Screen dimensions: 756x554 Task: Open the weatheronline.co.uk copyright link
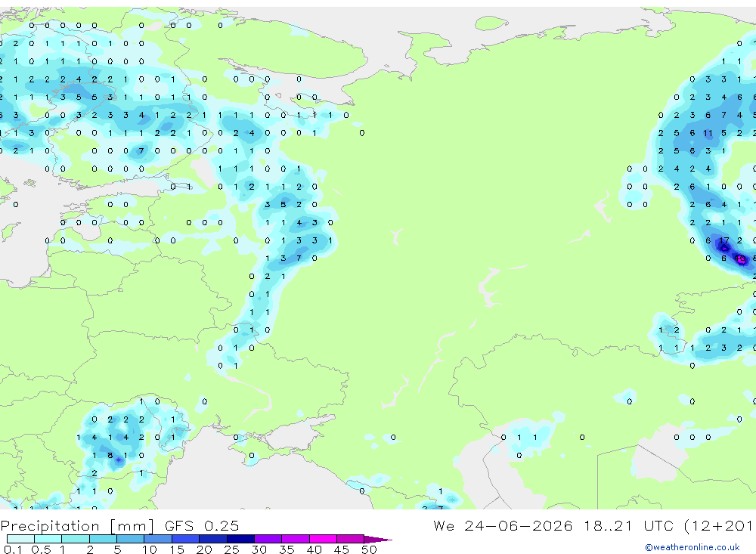pyautogui.click(x=692, y=547)
